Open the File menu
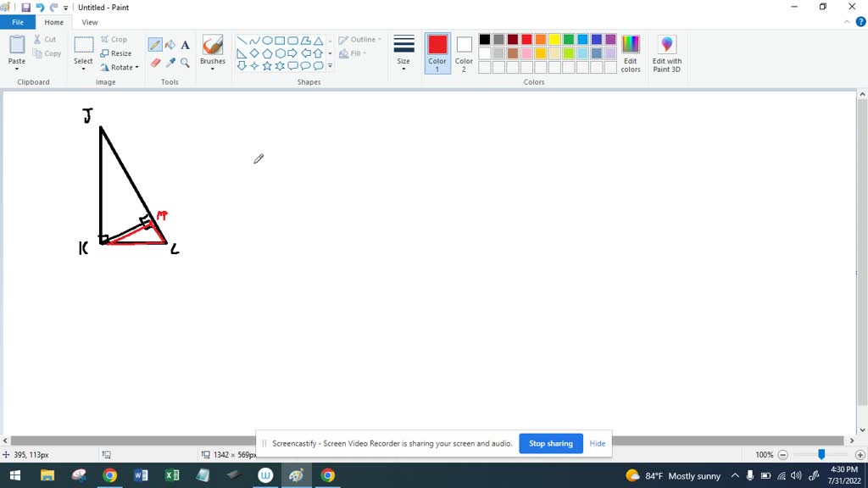The height and width of the screenshot is (488, 868). tap(18, 22)
